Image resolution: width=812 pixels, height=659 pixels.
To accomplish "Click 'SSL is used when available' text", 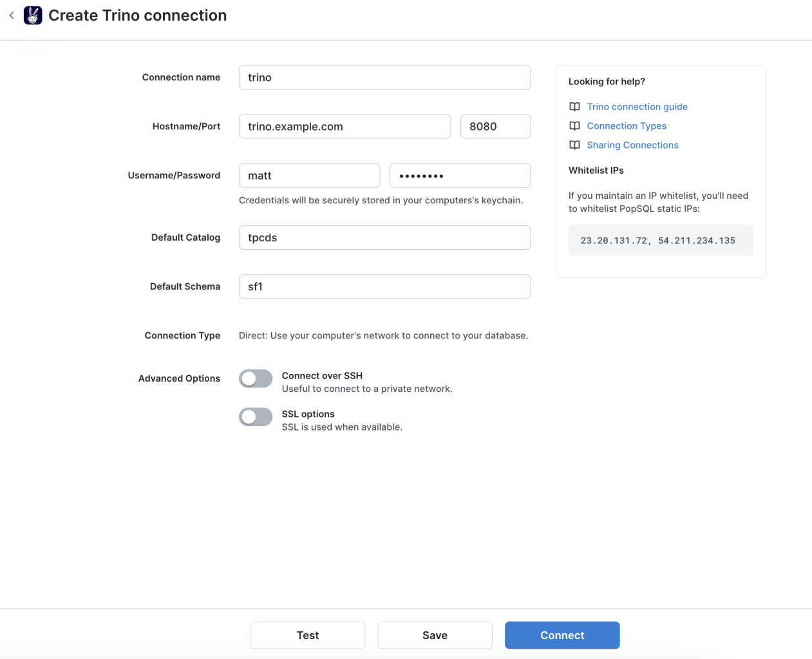I will pos(342,427).
